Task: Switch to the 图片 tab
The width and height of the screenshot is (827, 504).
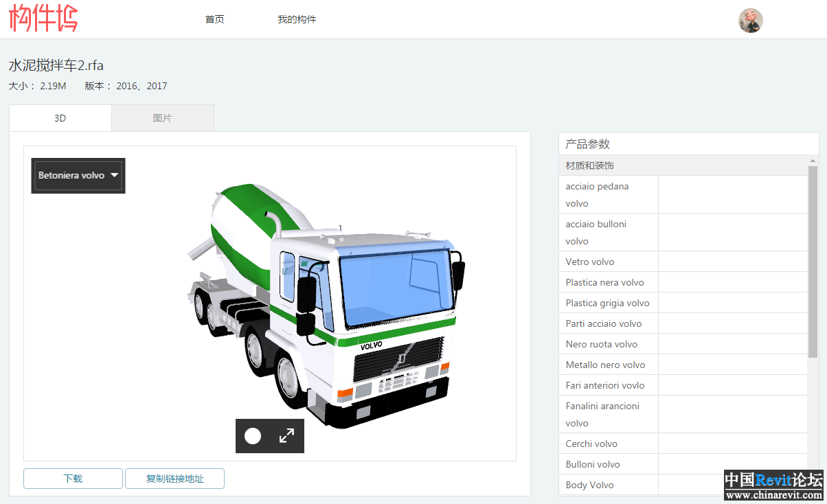Action: [162, 118]
